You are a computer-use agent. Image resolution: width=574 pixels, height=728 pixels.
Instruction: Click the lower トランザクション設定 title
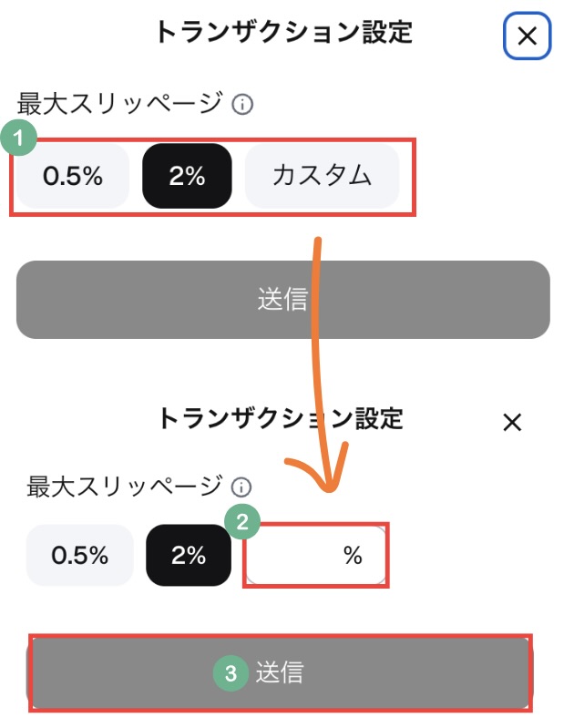[281, 419]
